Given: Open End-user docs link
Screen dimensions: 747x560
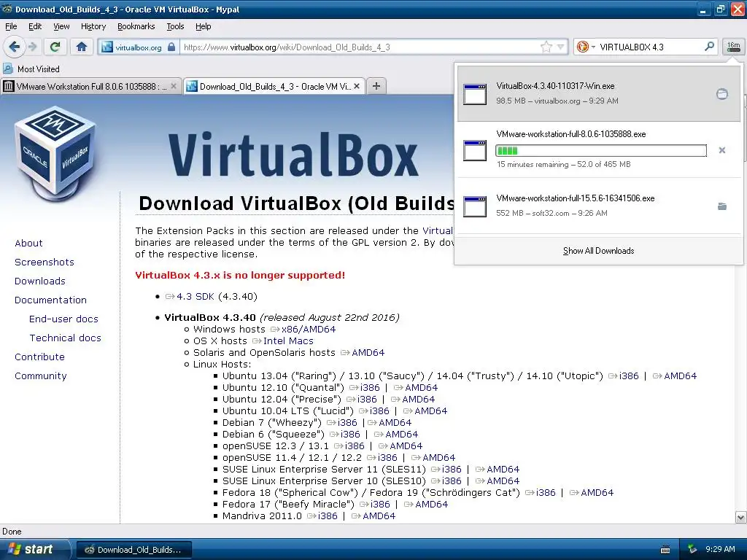Looking at the screenshot, I should [64, 319].
